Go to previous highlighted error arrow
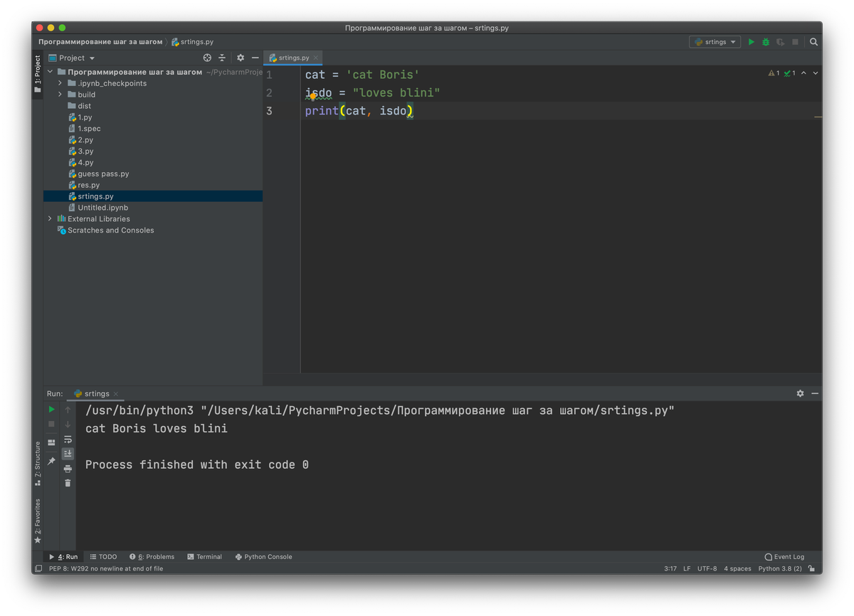 pyautogui.click(x=803, y=73)
